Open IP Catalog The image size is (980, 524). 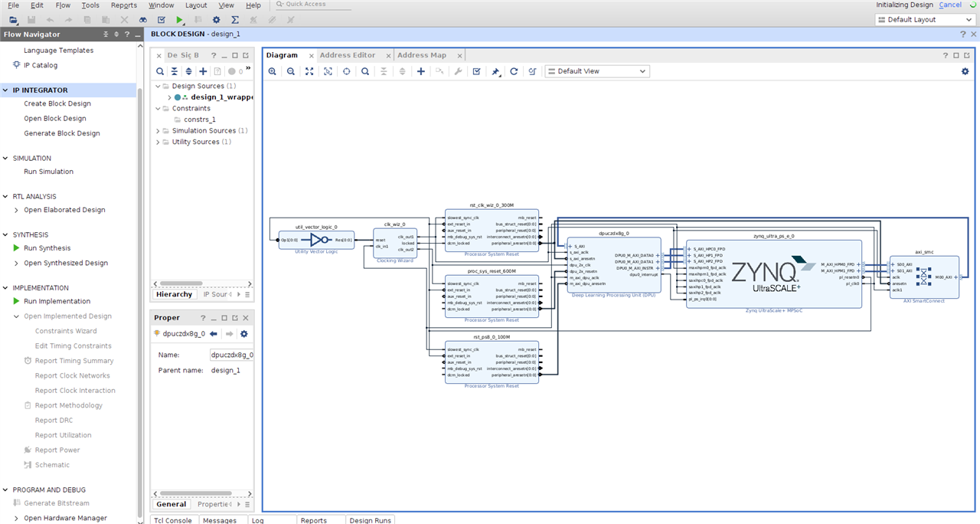click(x=41, y=65)
